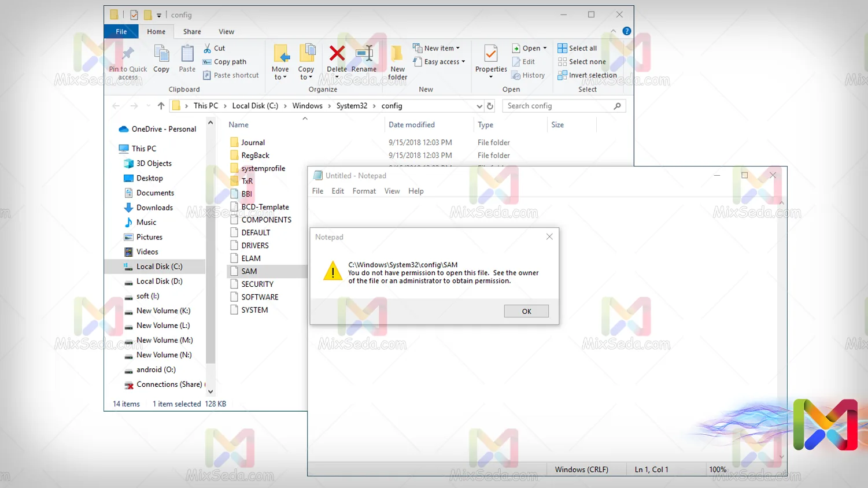Click the Paste clipboard icon

187,54
